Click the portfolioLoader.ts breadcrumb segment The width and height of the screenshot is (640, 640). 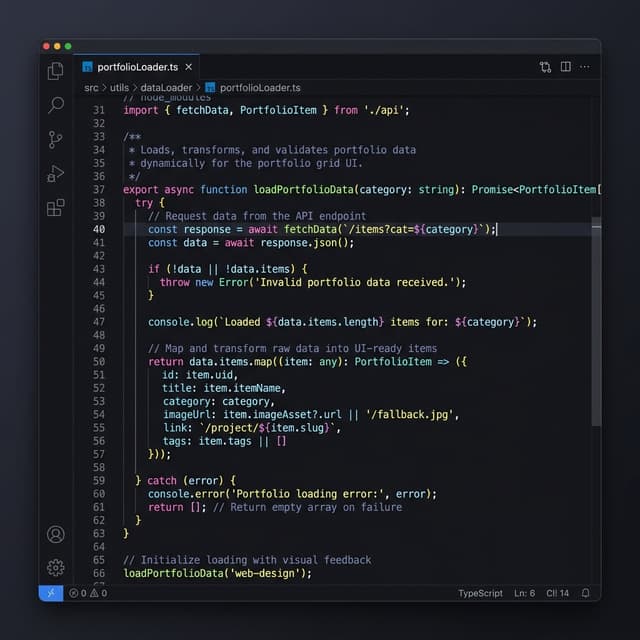[x=260, y=88]
